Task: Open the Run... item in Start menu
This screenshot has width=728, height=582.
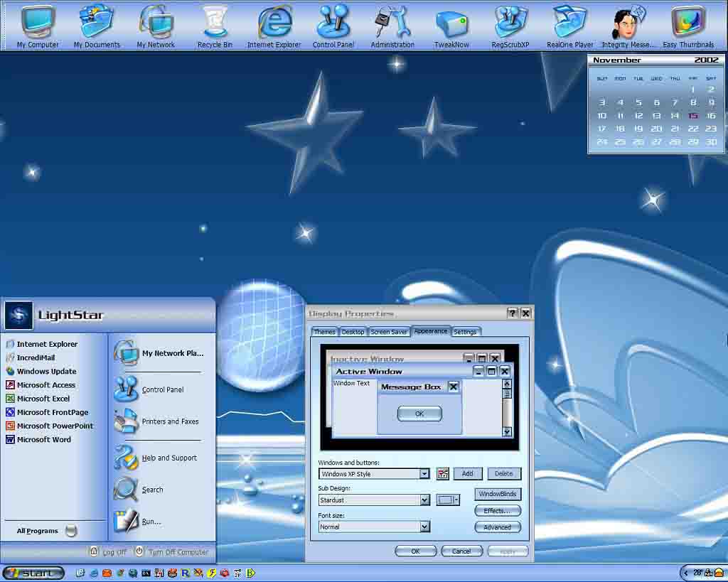Action: click(x=137, y=522)
